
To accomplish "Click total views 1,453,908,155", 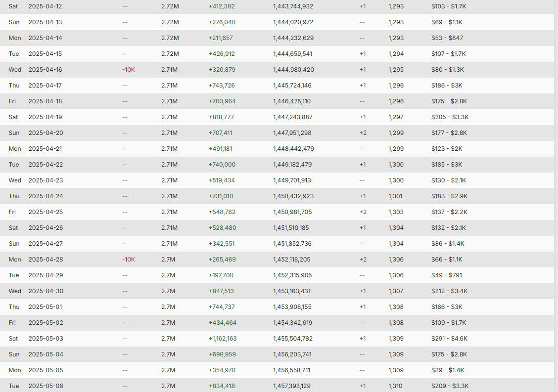I will [292, 307].
